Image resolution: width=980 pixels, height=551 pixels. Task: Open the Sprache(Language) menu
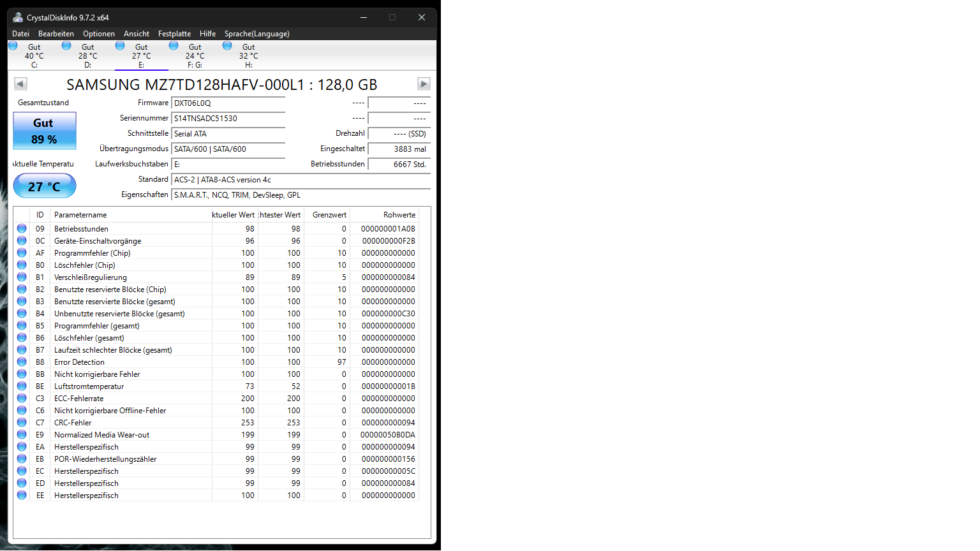point(257,34)
